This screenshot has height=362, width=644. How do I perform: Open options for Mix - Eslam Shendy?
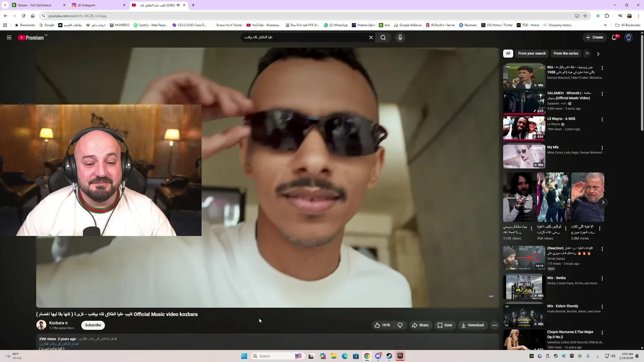coord(602,307)
